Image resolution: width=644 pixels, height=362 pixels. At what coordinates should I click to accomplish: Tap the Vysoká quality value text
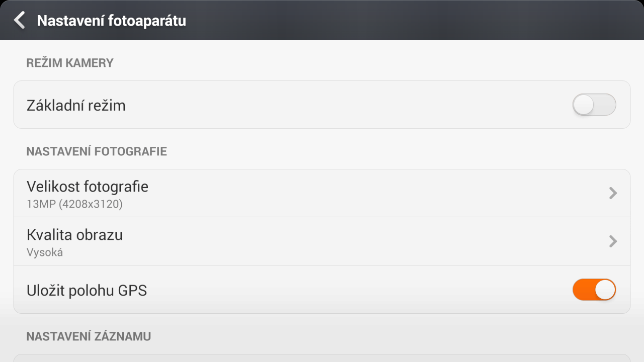click(45, 252)
